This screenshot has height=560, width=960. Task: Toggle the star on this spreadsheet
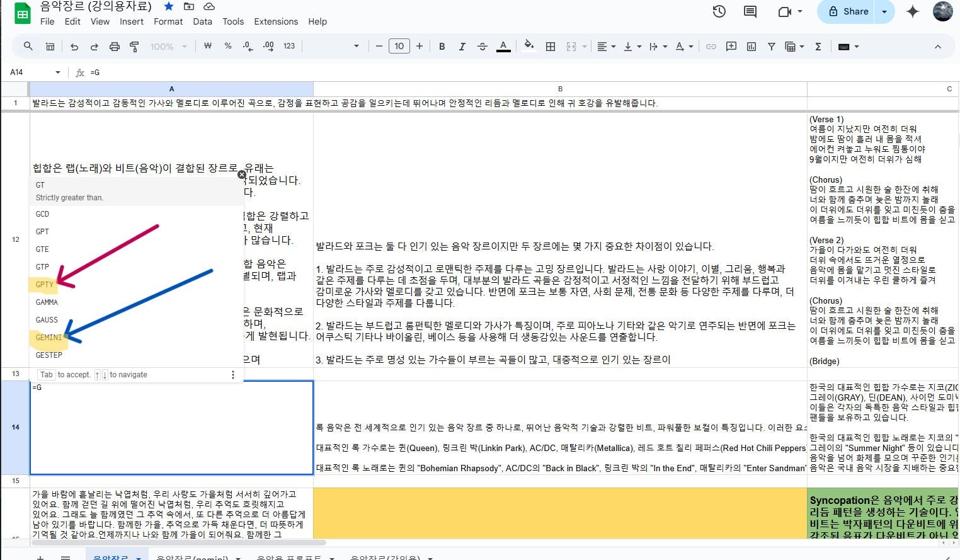click(x=169, y=6)
